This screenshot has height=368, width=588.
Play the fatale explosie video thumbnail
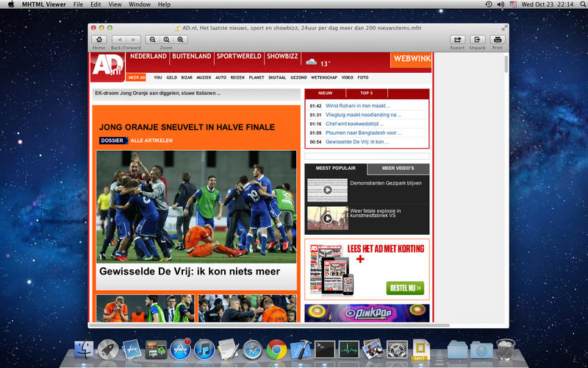click(327, 218)
